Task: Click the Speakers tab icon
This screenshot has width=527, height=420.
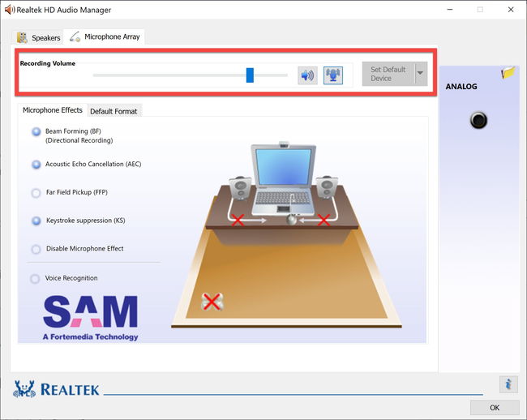Action: coord(23,37)
